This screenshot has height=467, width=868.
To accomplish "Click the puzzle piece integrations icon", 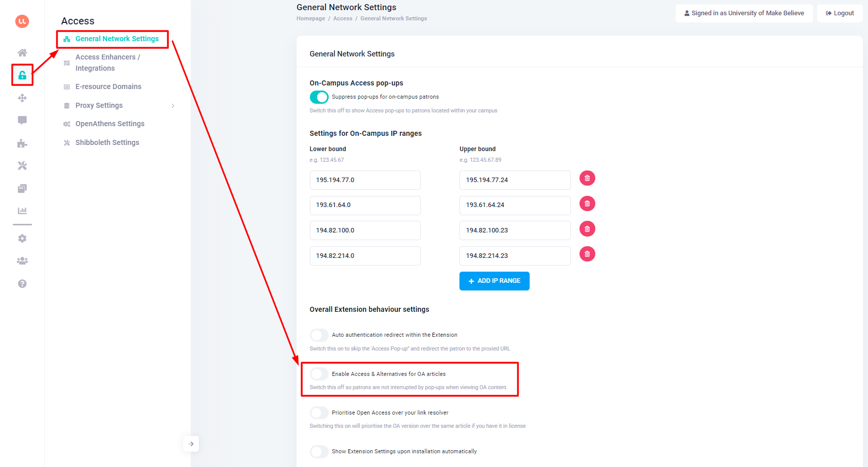I will coord(22,143).
